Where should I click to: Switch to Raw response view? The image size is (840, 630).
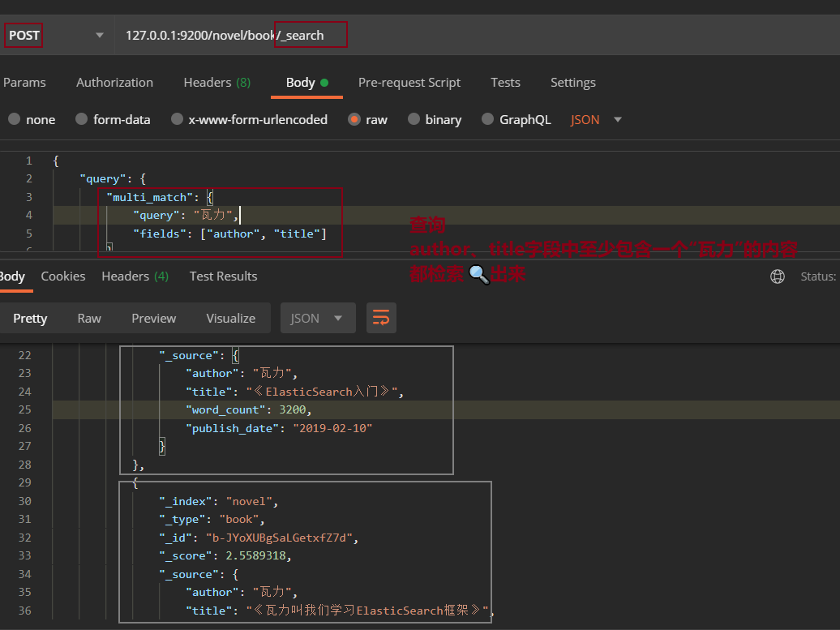point(89,318)
